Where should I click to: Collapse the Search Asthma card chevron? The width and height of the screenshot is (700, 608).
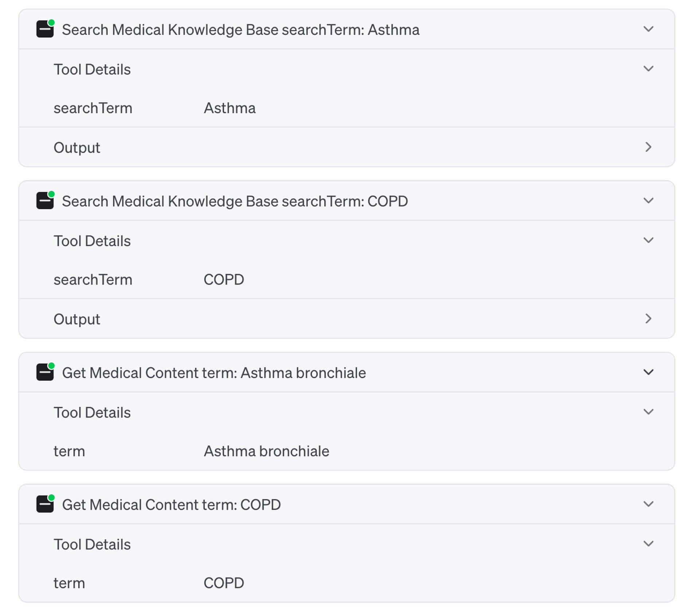[x=648, y=29]
